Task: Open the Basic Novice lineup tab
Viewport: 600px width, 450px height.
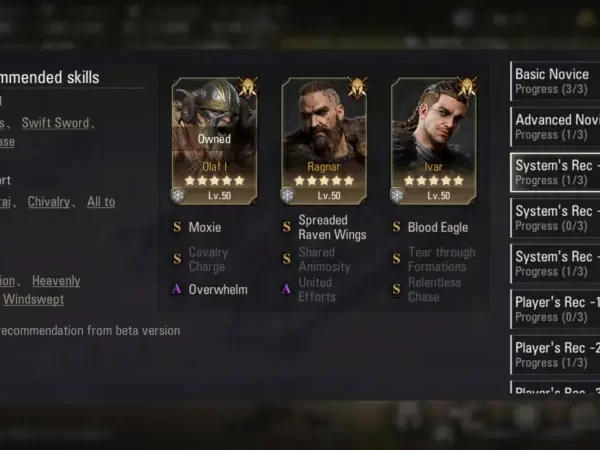Action: [x=555, y=81]
